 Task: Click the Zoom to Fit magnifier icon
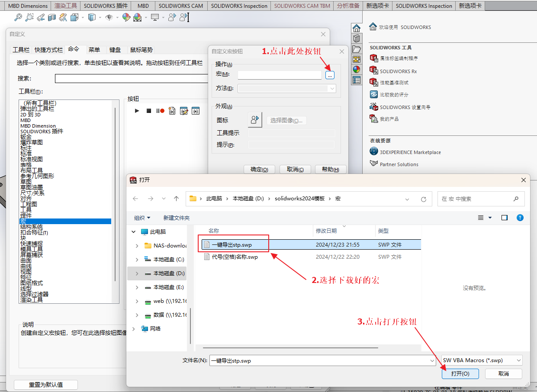(x=18, y=17)
